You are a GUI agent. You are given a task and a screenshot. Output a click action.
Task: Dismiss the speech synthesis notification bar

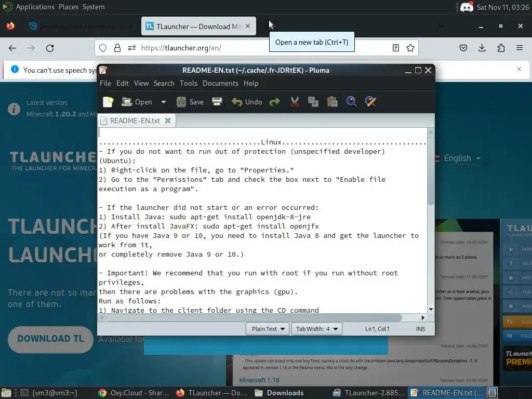pos(519,69)
